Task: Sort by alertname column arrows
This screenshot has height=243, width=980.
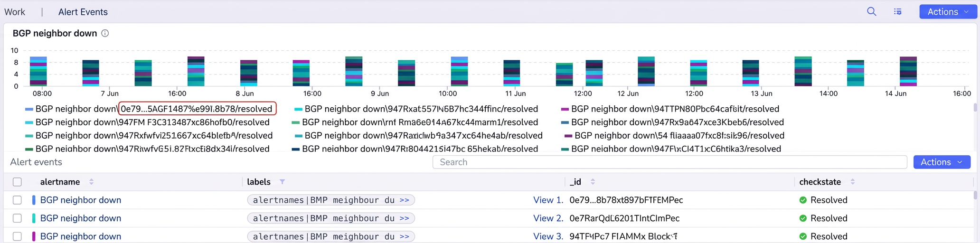Action: 91,182
